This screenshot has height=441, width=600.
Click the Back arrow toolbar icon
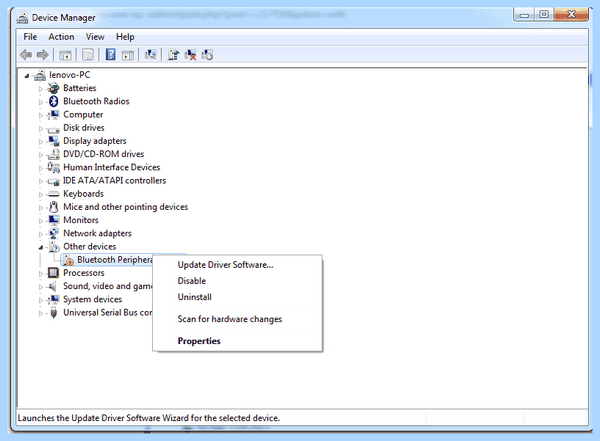(26, 55)
